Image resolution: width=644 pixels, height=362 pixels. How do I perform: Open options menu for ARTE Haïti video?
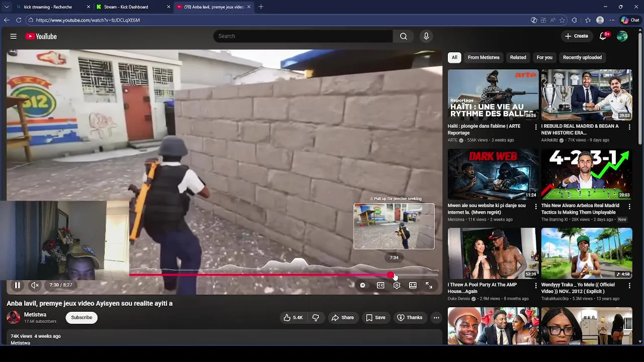coord(535,127)
